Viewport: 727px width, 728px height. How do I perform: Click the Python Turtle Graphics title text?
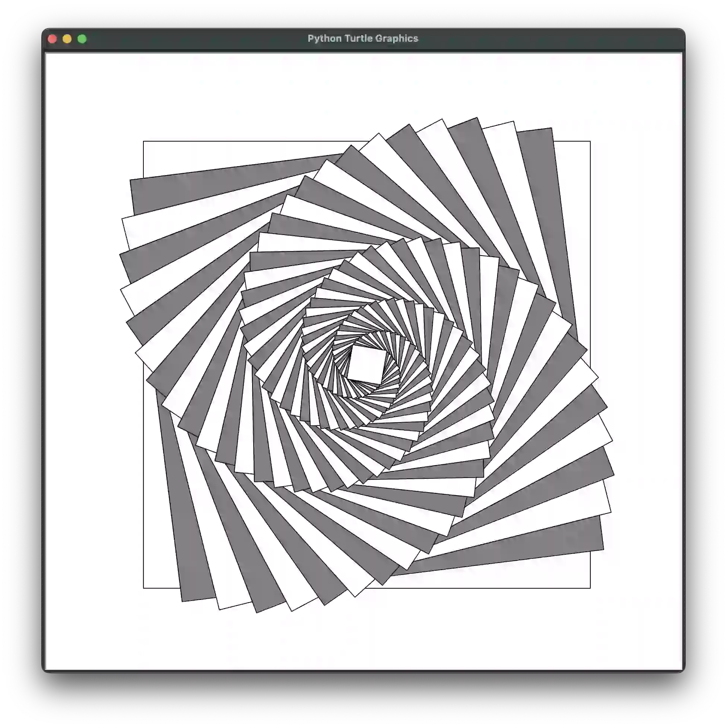point(363,38)
